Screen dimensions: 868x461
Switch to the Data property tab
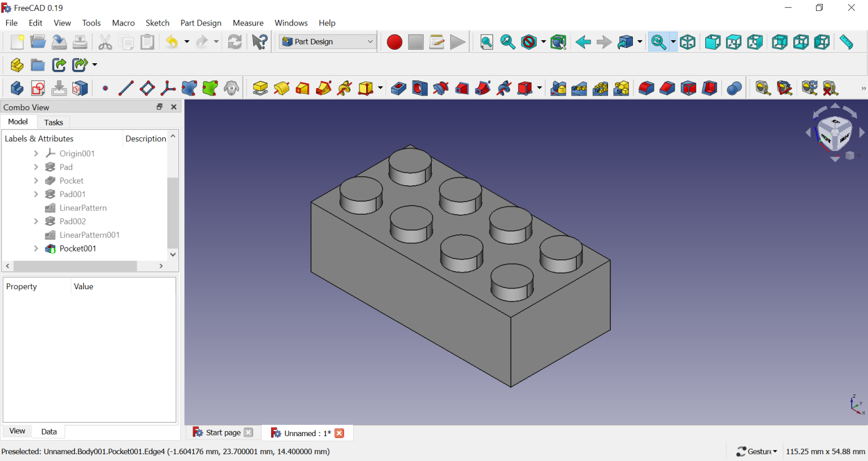point(49,432)
